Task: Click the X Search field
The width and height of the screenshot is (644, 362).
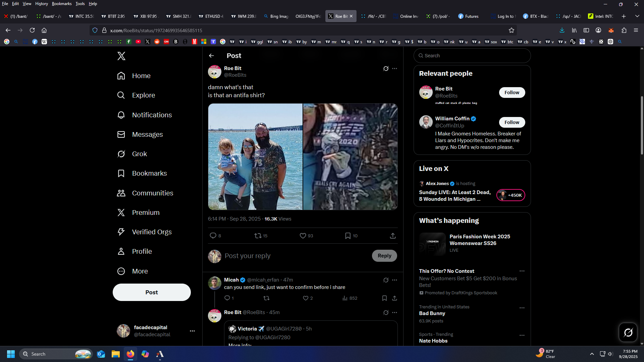Action: point(472,56)
